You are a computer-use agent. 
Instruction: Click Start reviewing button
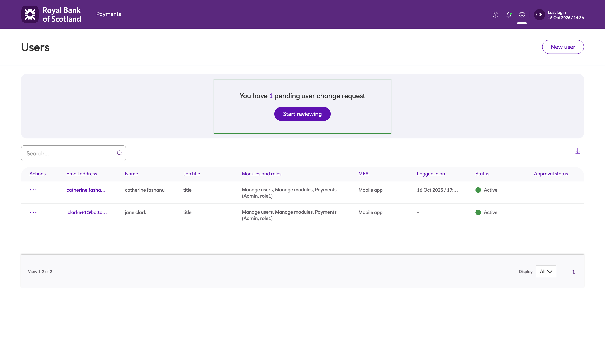click(x=302, y=114)
